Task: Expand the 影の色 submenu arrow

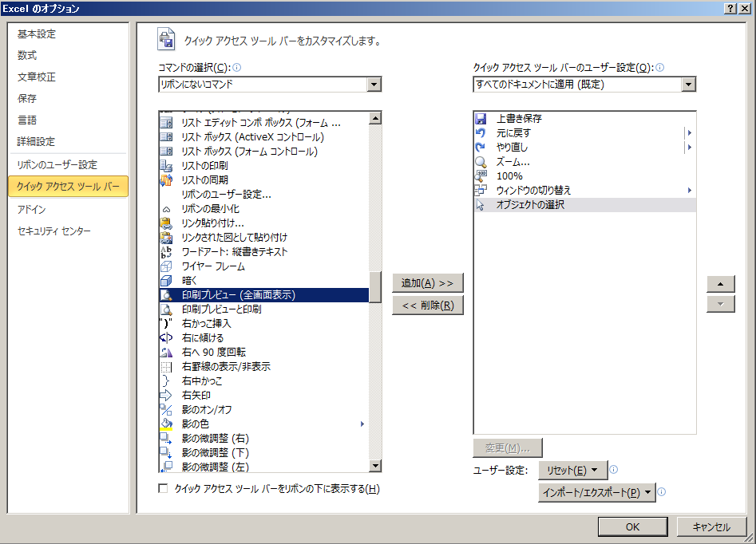Action: pos(362,424)
